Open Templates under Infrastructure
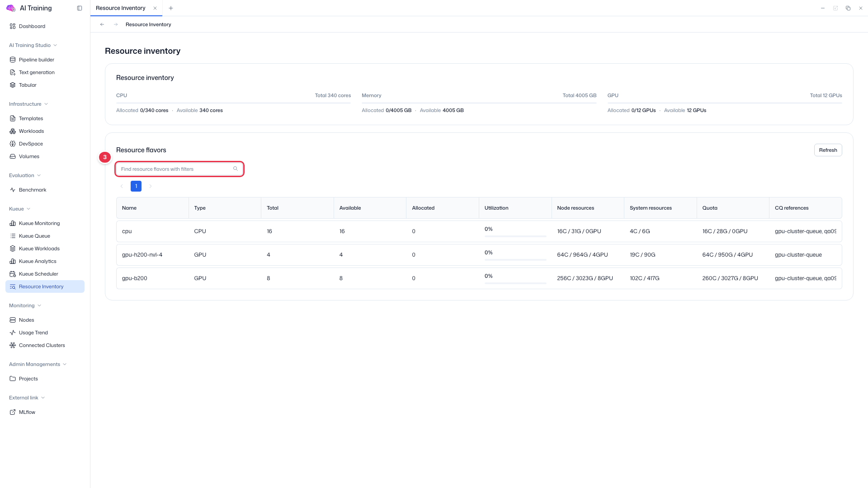The height and width of the screenshot is (488, 868). [45, 118]
